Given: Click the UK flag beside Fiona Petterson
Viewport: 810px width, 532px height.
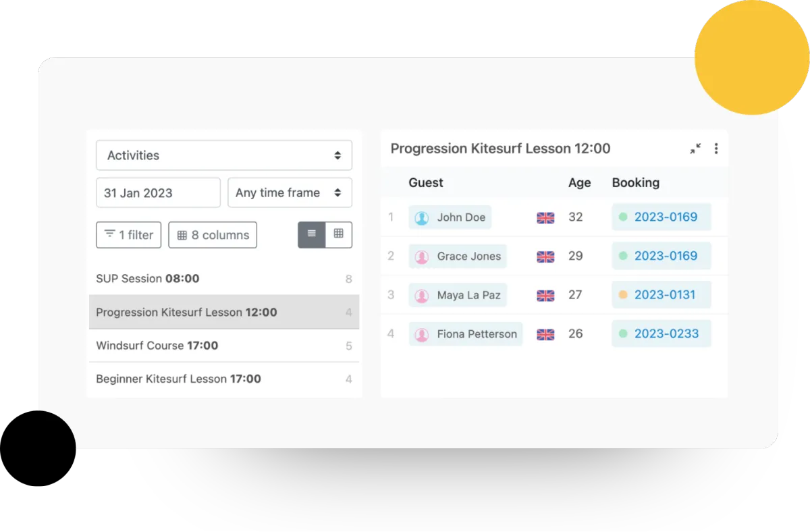Looking at the screenshot, I should (545, 334).
